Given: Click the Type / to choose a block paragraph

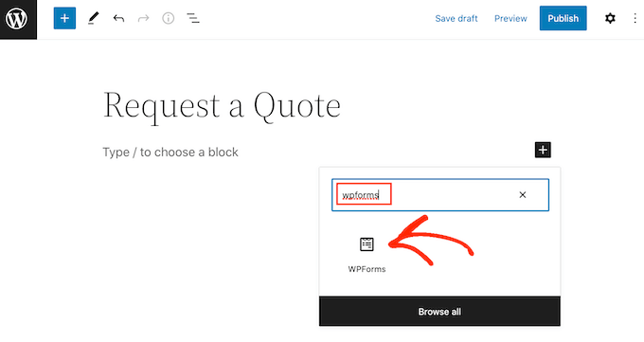Looking at the screenshot, I should pyautogui.click(x=170, y=153).
